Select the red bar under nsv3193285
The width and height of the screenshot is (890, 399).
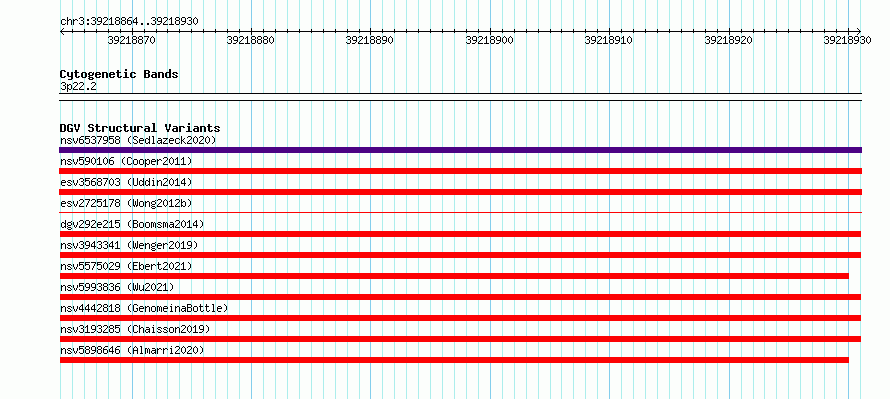pyautogui.click(x=460, y=339)
